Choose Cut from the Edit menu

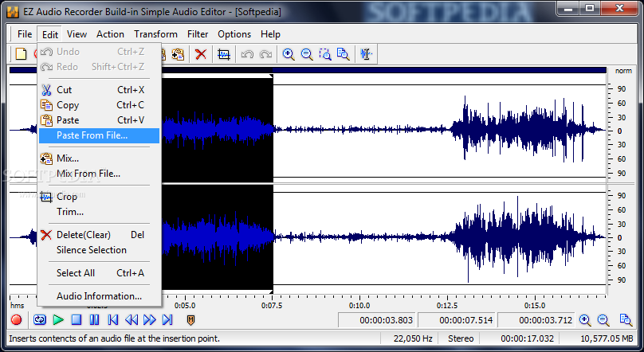pyautogui.click(x=99, y=90)
